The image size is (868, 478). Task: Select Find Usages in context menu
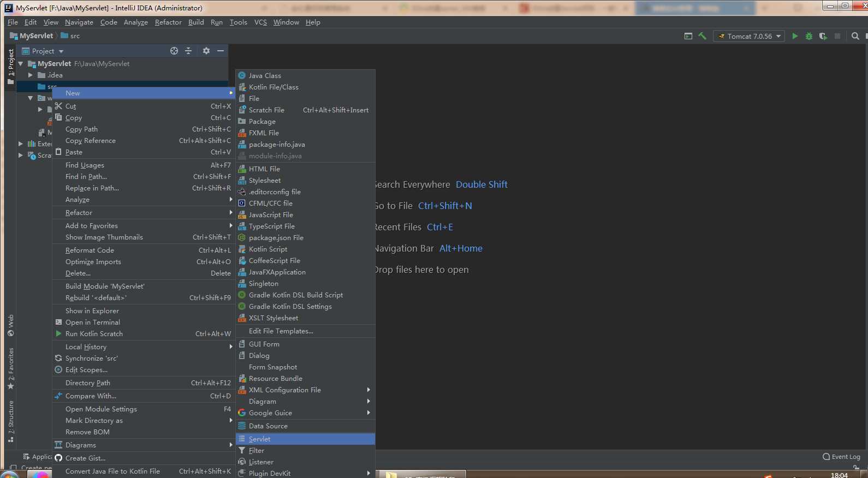(x=143, y=165)
